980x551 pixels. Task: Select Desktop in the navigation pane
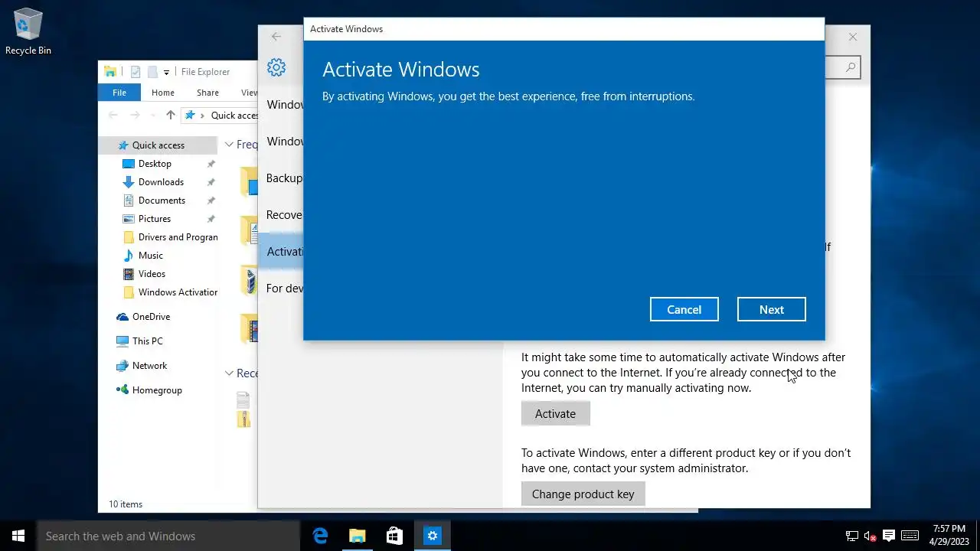155,163
